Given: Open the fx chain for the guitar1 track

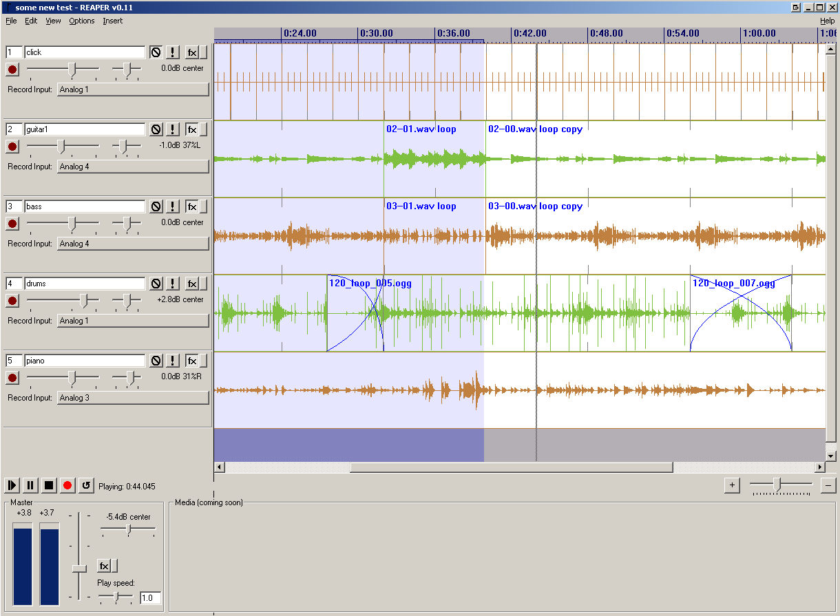Looking at the screenshot, I should point(192,129).
